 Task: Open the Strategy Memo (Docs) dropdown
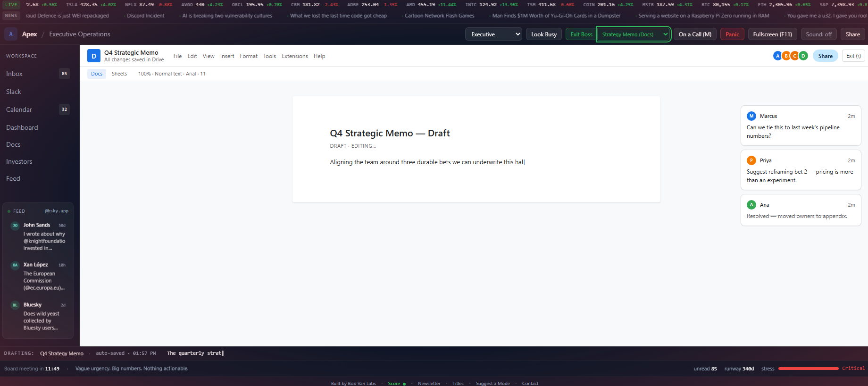tap(634, 34)
